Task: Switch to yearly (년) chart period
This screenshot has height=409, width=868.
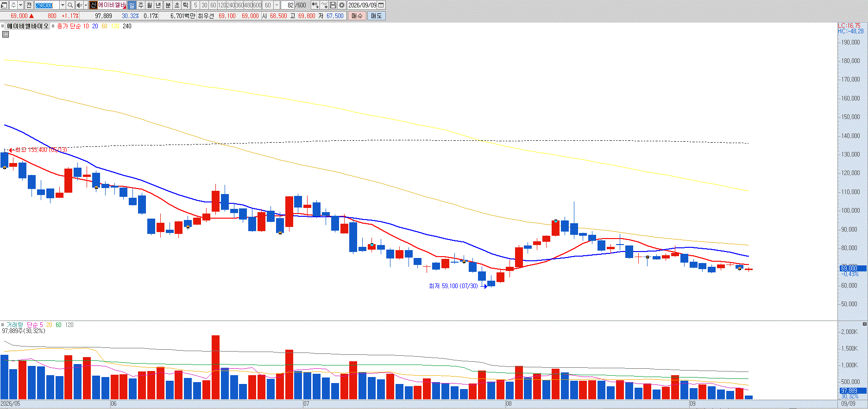Action: [158, 5]
